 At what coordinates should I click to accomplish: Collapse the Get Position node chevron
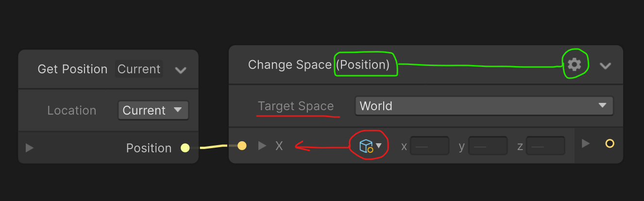[181, 70]
